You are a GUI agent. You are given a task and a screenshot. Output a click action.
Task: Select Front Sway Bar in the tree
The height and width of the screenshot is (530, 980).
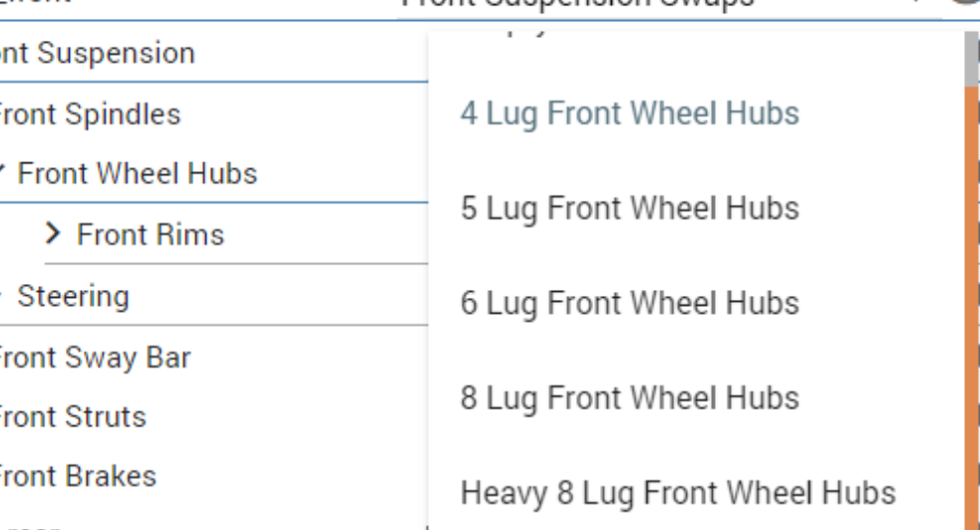94,357
